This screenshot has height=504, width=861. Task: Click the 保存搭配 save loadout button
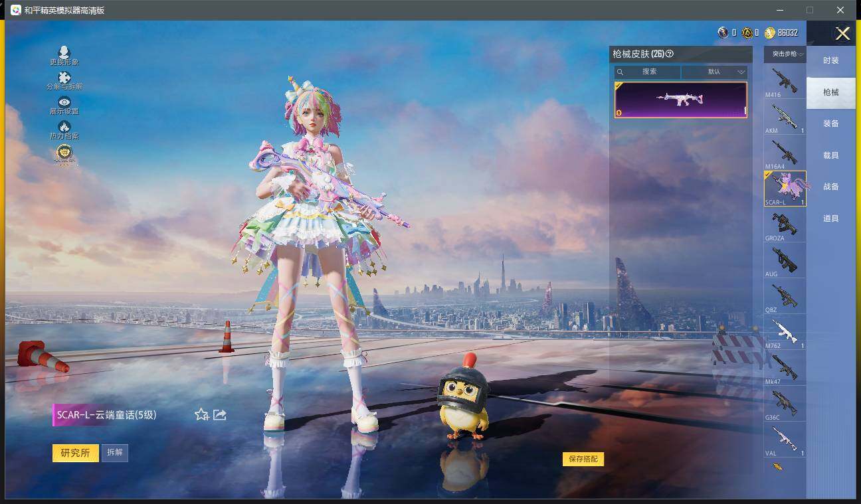click(583, 459)
